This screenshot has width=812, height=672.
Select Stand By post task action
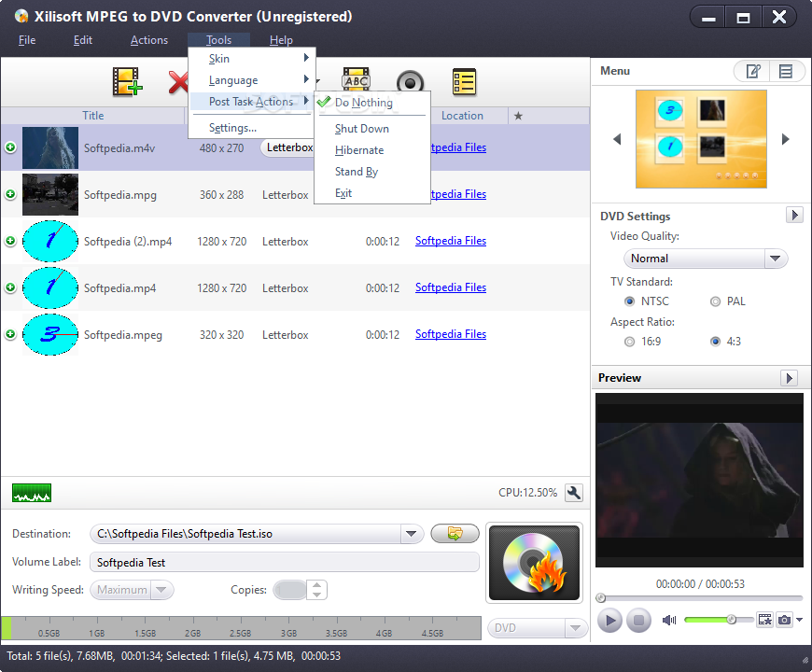point(371,172)
